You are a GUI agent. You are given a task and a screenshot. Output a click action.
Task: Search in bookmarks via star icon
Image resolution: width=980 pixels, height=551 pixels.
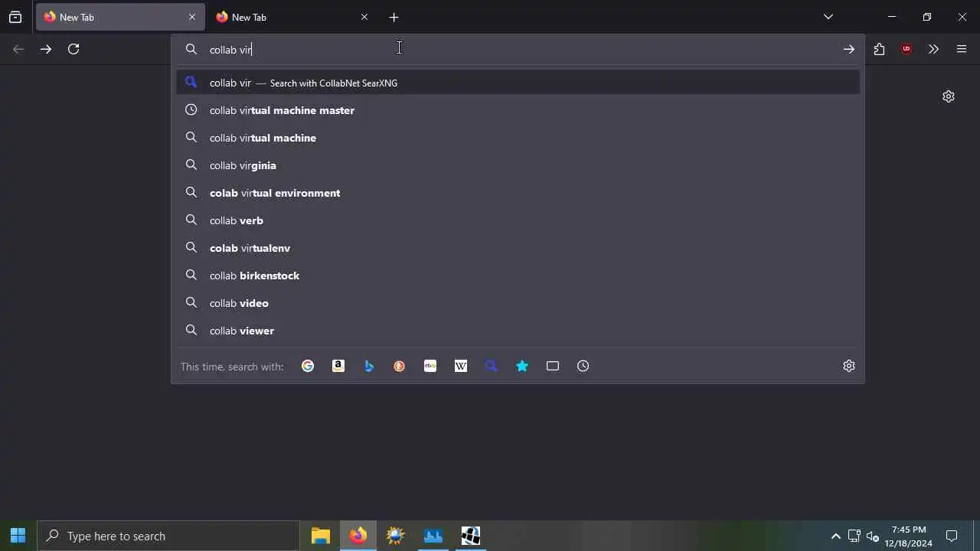(x=522, y=367)
